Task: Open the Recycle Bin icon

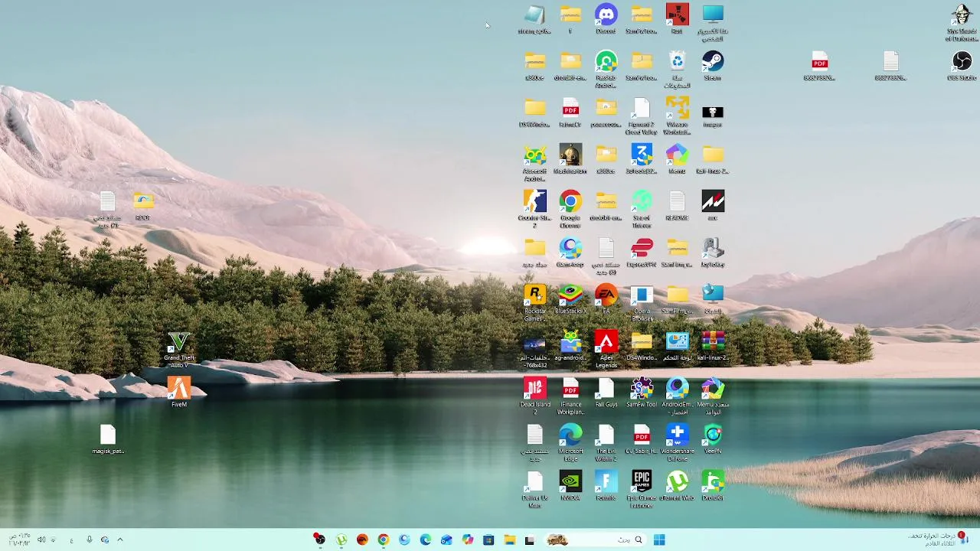Action: (677, 70)
